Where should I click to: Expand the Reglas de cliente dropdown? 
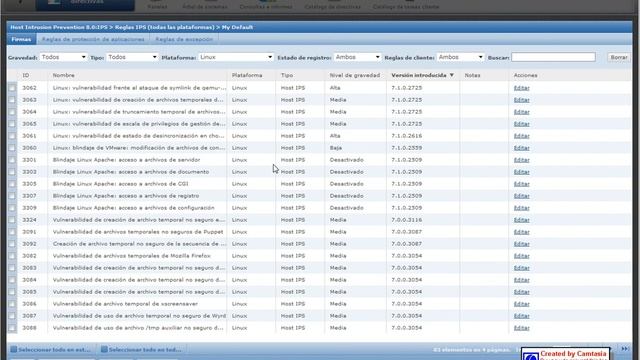[x=460, y=57]
